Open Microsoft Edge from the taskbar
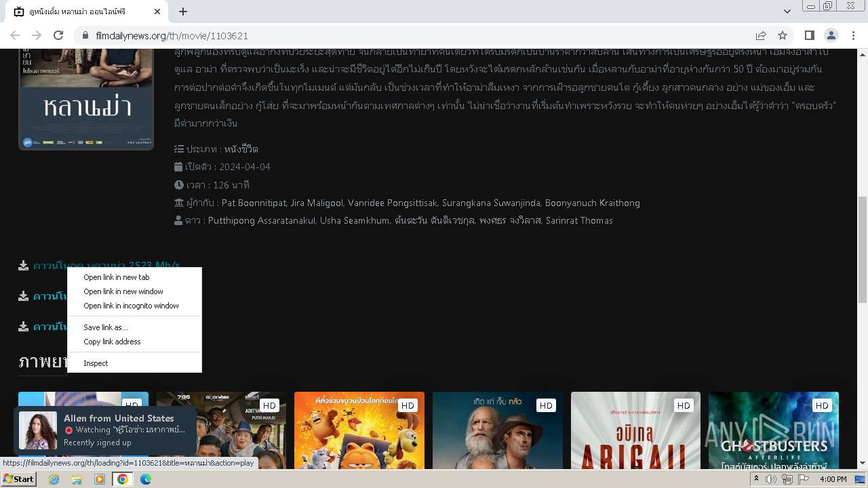Screen dimensions: 868x488 click(x=146, y=479)
